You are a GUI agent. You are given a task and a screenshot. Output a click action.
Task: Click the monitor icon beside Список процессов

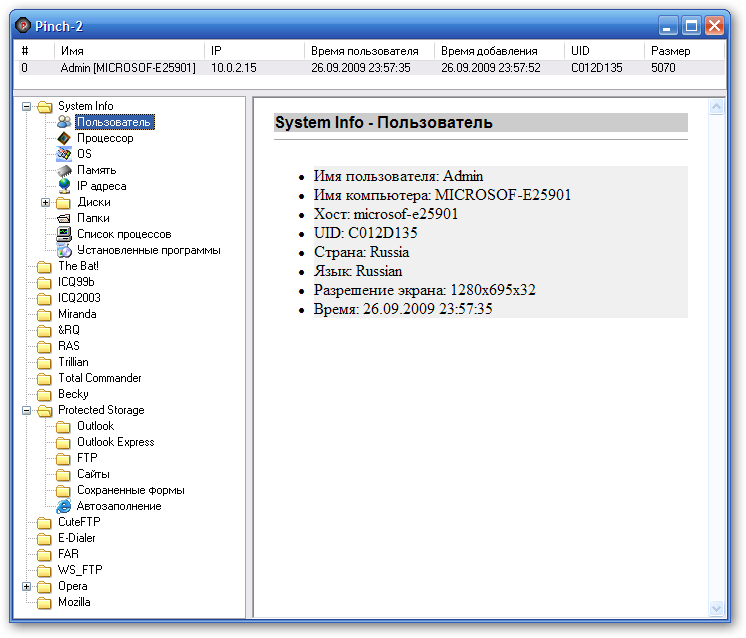click(x=64, y=234)
